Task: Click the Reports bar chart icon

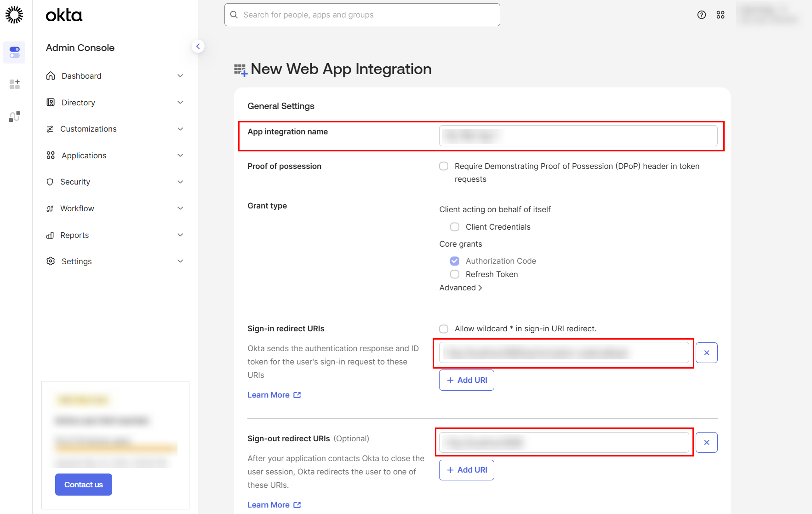Action: click(50, 235)
